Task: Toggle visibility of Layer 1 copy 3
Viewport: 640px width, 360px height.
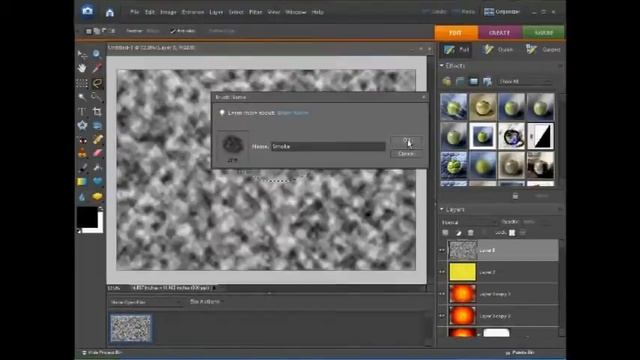Action: coord(442,294)
